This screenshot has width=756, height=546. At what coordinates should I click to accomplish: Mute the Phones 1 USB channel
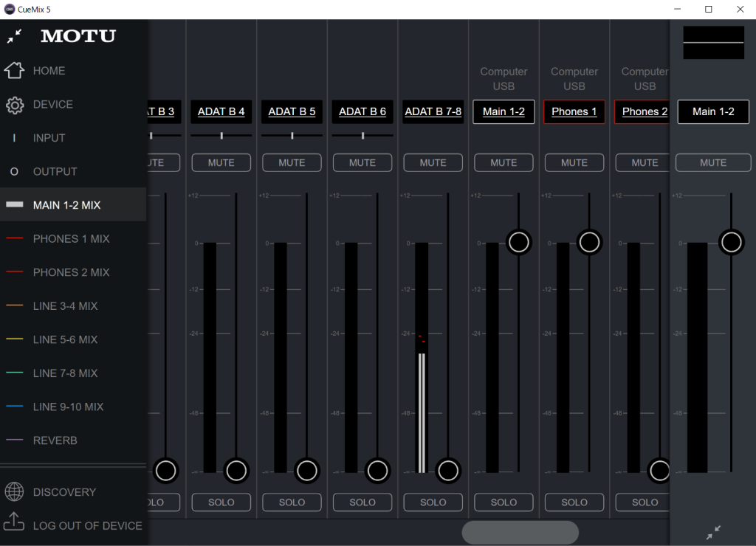[574, 162]
